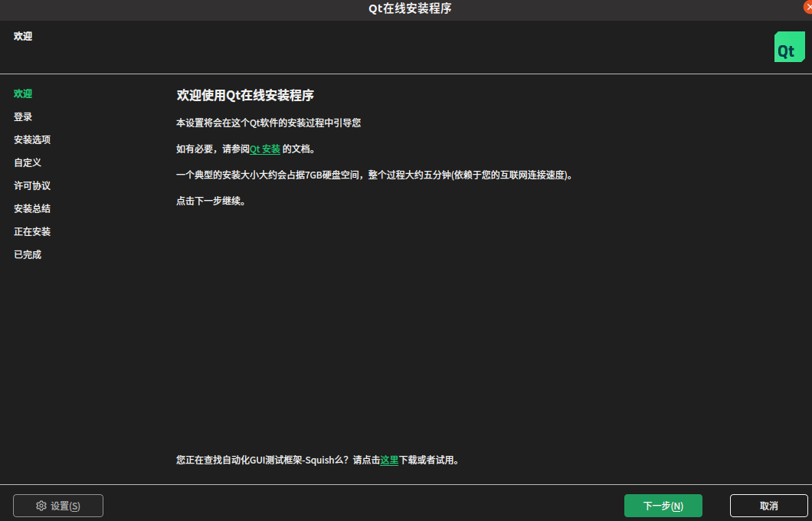Select the 许可协议 step in sidebar
The width and height of the screenshot is (812, 521).
coord(32,185)
